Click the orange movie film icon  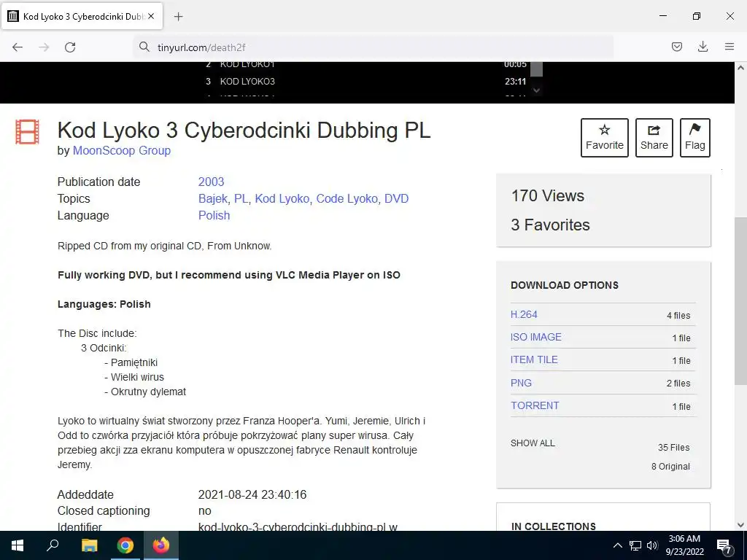(27, 132)
